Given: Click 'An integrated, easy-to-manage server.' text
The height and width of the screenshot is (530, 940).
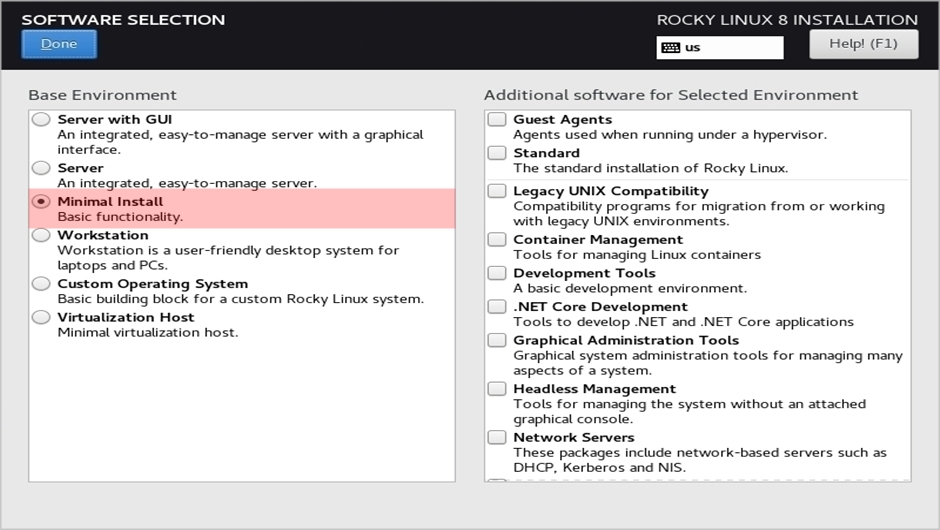Looking at the screenshot, I should pos(187,183).
